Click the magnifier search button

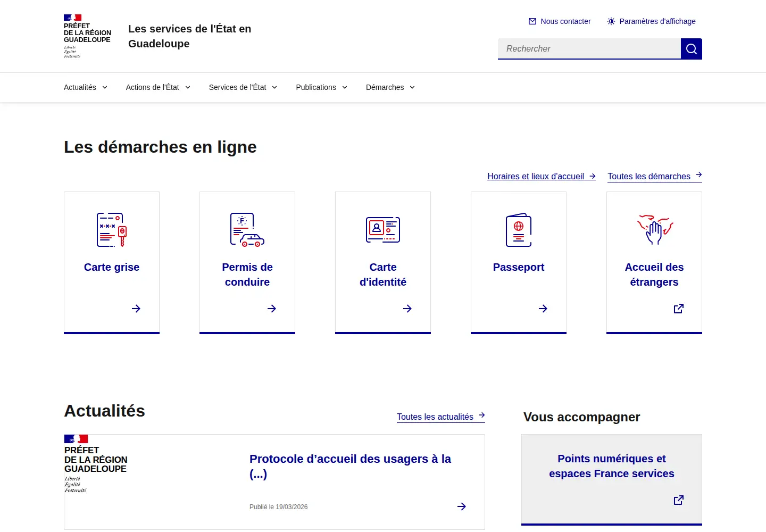692,49
